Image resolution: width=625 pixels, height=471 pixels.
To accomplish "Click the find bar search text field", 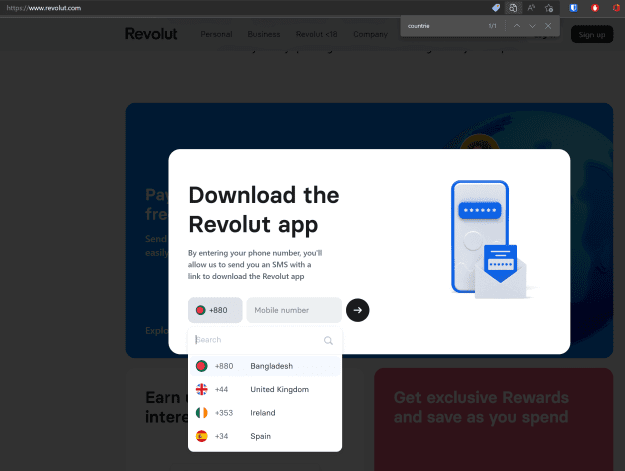I will [x=442, y=26].
